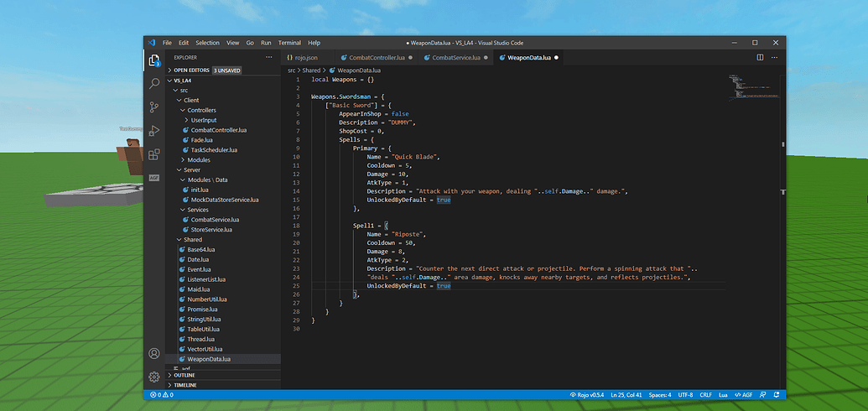The width and height of the screenshot is (868, 411).
Task: Select WeaponData.lua in the explorer tree
Action: [x=223, y=360]
